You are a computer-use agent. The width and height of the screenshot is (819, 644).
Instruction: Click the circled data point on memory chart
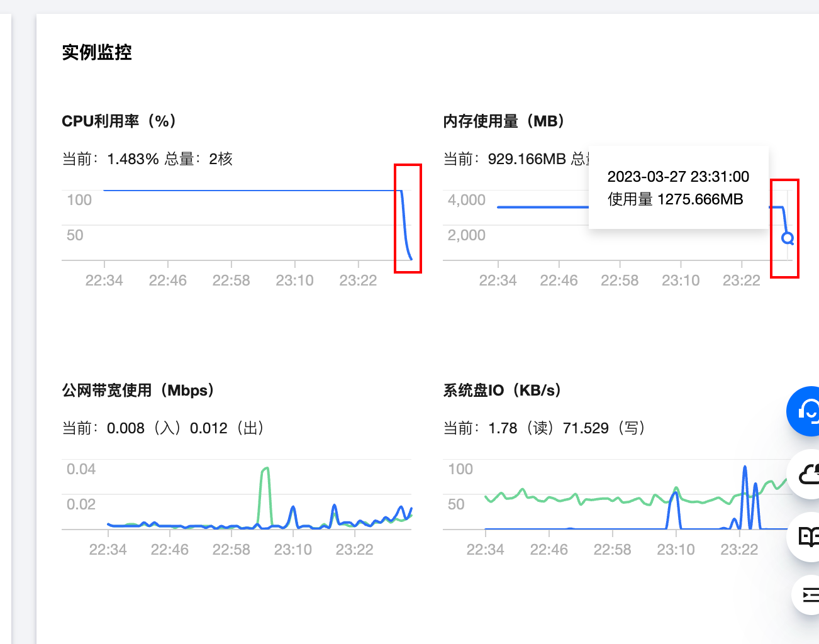pyautogui.click(x=787, y=238)
